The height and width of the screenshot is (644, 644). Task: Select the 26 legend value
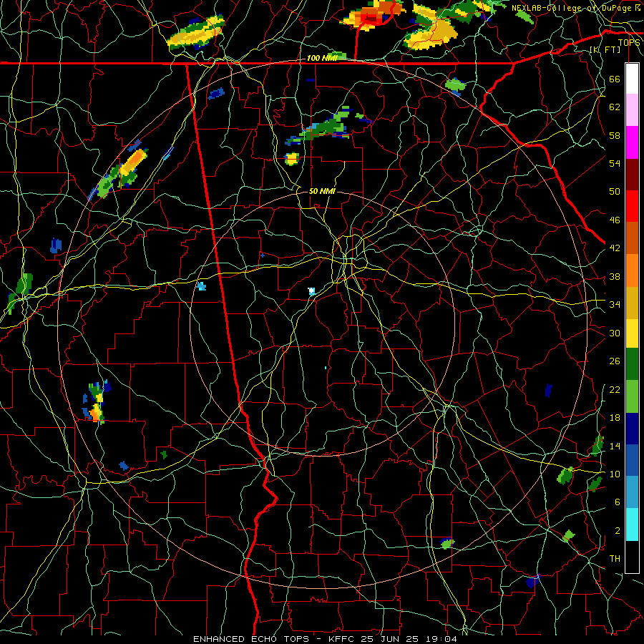point(615,361)
